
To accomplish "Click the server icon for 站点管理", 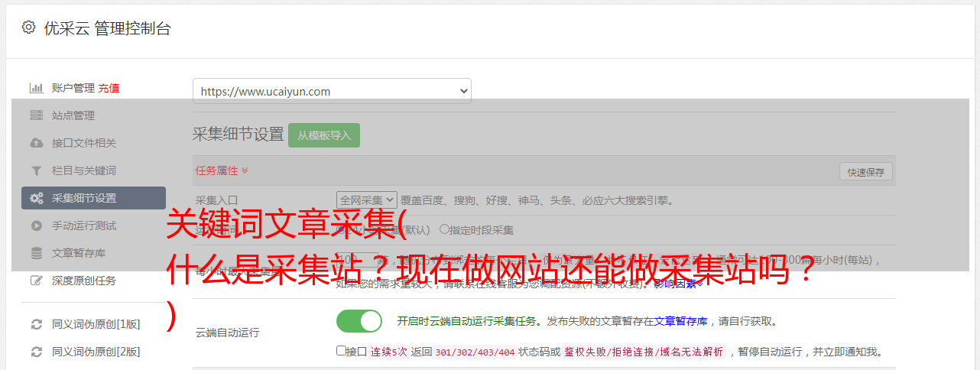I will (36, 115).
